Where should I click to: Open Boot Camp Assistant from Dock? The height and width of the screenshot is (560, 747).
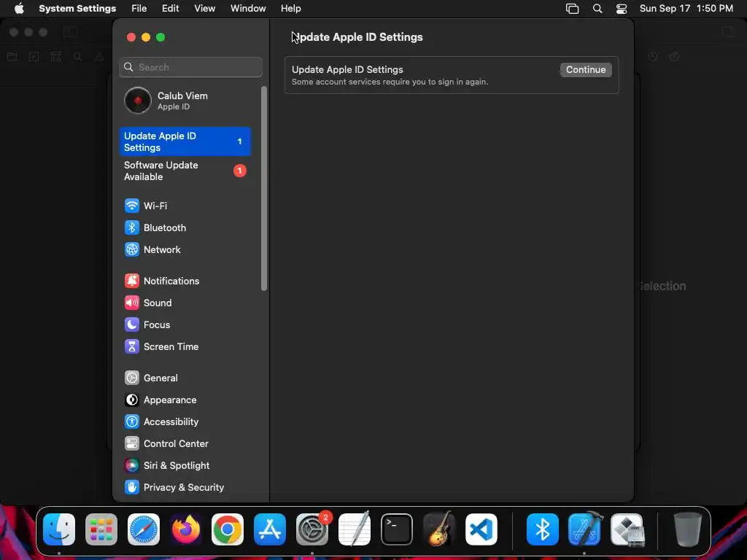tap(627, 529)
